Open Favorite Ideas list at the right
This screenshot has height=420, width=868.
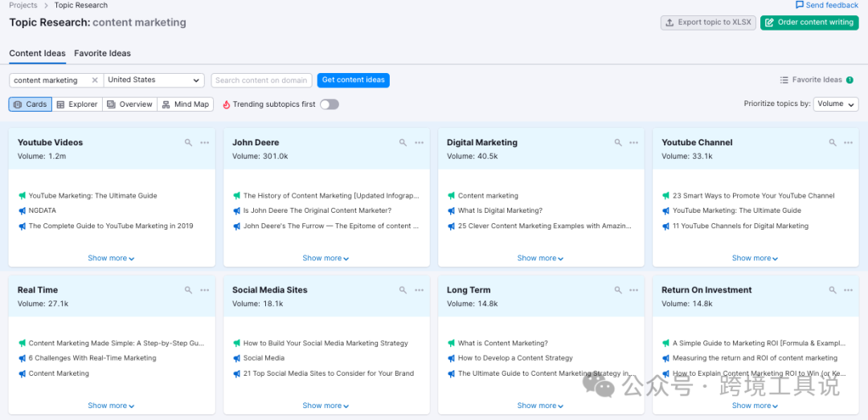[817, 80]
